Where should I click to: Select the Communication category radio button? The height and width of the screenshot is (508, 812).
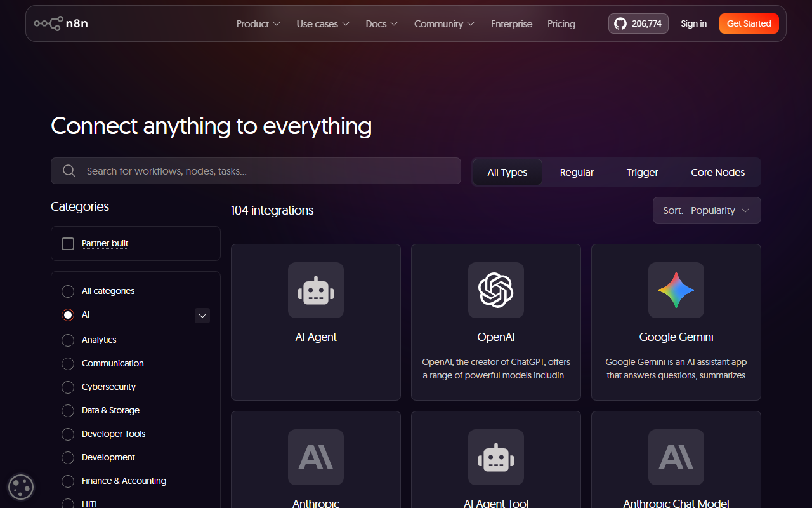[68, 364]
